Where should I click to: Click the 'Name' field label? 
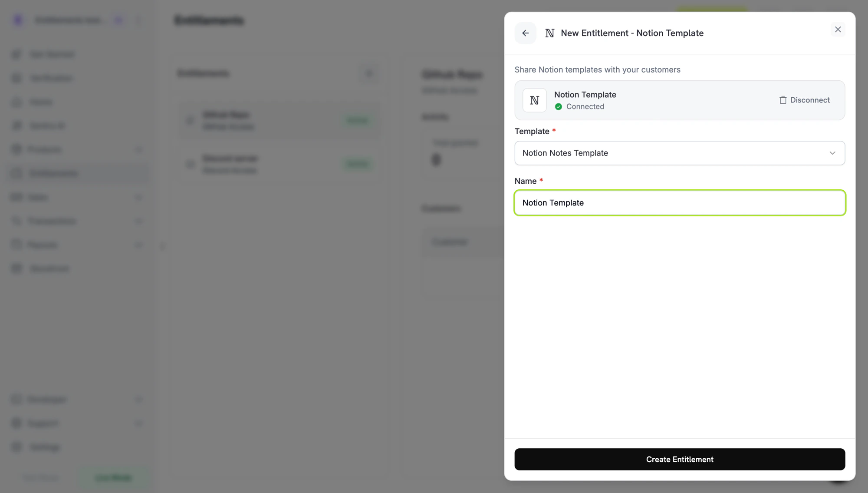tap(526, 181)
